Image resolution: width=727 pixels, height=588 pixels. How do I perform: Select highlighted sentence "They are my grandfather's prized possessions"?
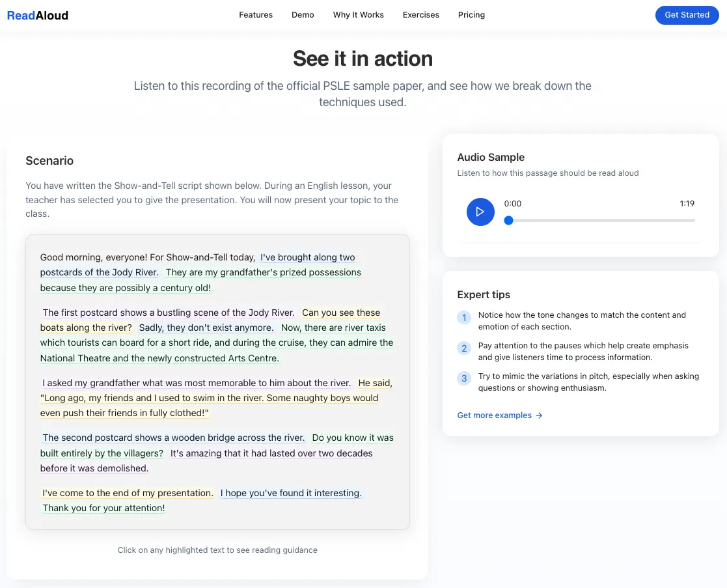pos(264,272)
